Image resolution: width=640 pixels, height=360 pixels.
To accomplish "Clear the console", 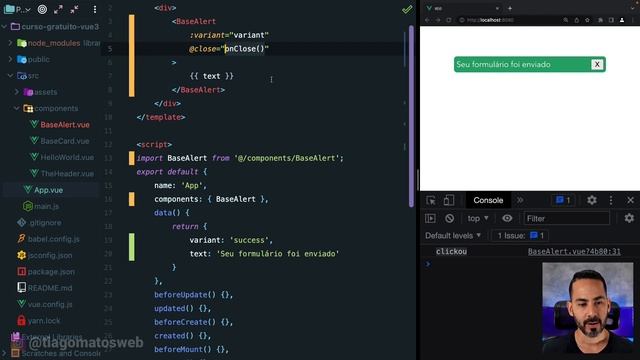I will tap(449, 218).
